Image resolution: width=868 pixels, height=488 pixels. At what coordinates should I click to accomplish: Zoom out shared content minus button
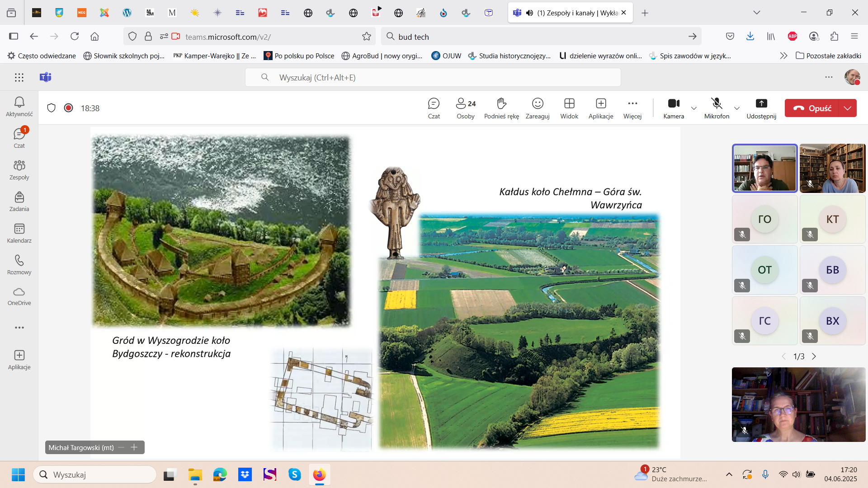coord(121,447)
